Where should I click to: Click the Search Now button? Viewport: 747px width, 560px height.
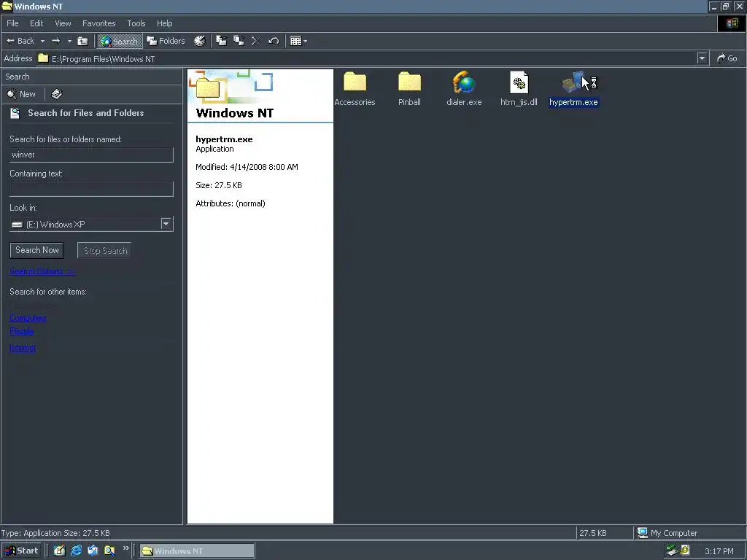[x=36, y=250]
